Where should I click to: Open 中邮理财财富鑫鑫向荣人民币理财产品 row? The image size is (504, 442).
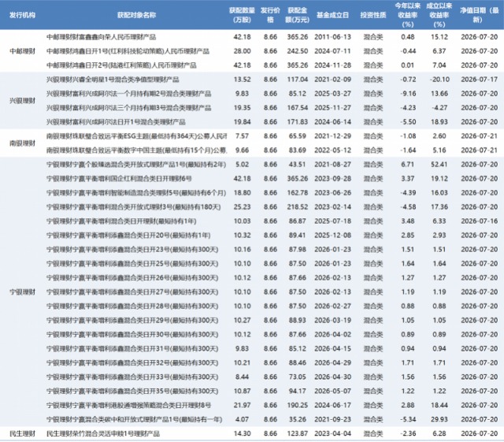[x=252, y=37]
